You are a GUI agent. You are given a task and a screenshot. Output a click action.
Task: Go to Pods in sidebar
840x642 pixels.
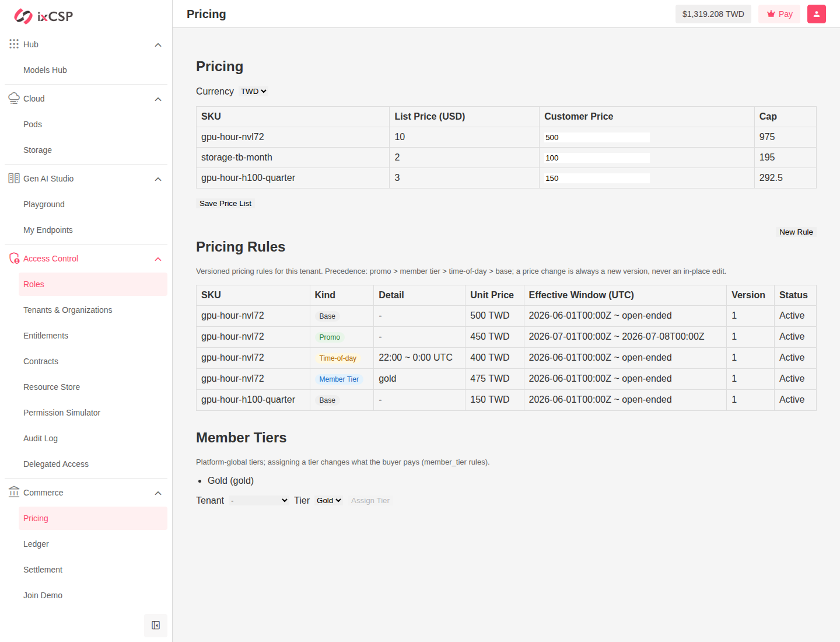tap(93, 124)
